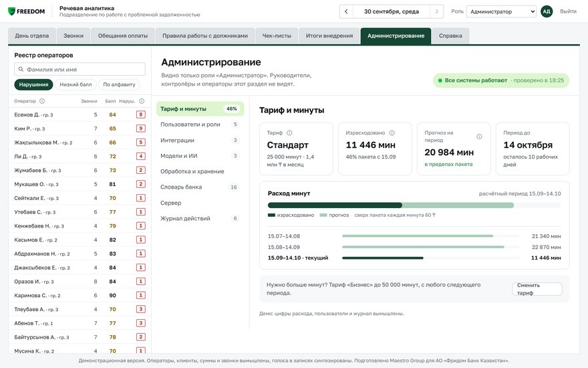Select the По алфавиту sort filter
This screenshot has height=368, width=588.
[x=119, y=84]
